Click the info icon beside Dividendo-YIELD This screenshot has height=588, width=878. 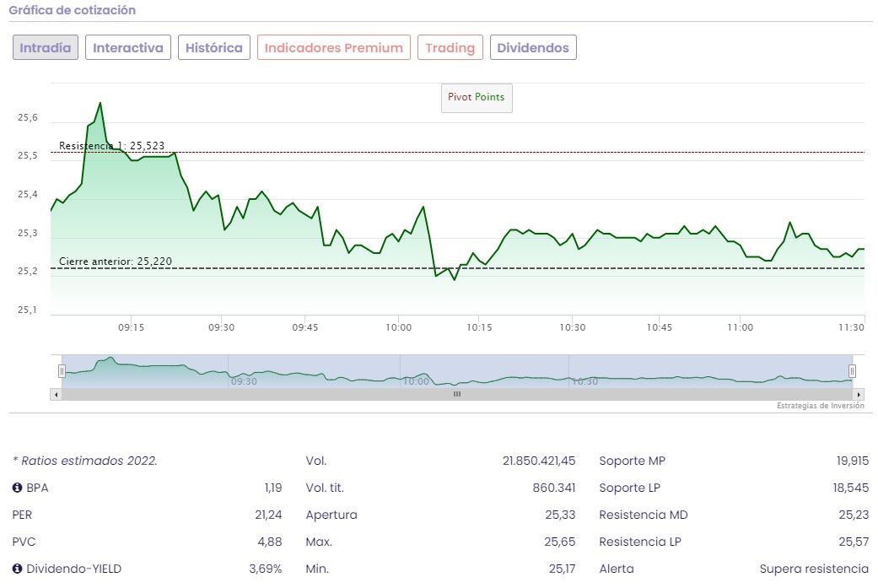(x=17, y=569)
